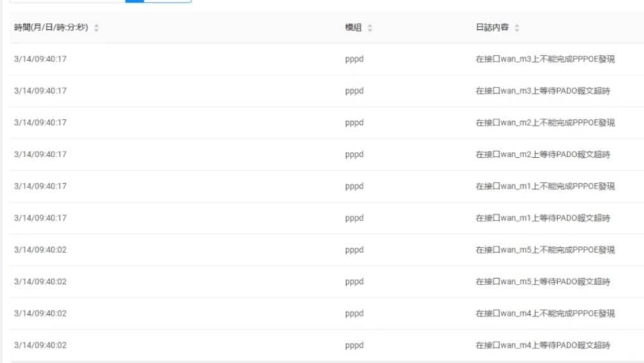Click log message wan_m5上等待PADO報文超時
The height and width of the screenshot is (363, 644).
tap(543, 282)
